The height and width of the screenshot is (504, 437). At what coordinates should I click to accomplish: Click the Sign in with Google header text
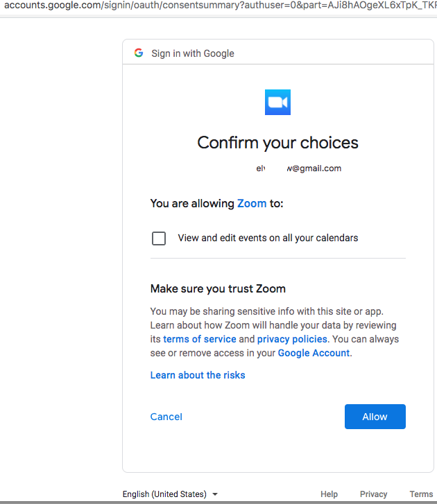click(193, 53)
